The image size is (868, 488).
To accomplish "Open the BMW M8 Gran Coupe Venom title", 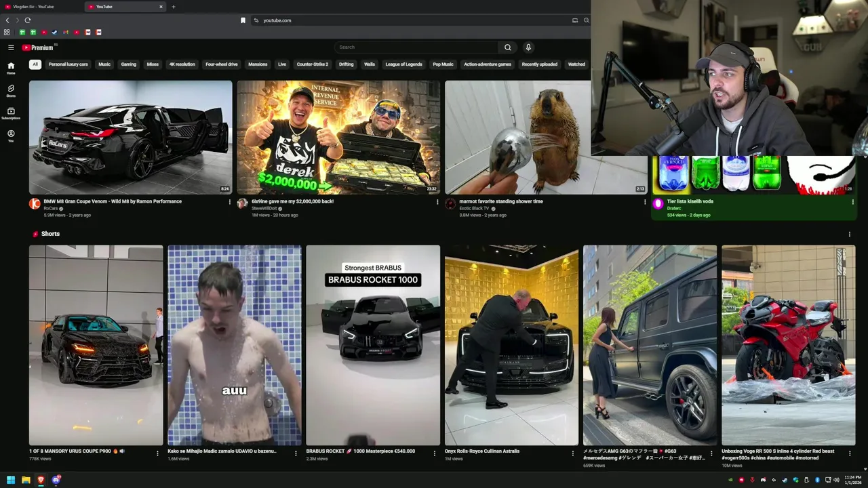I will pos(113,201).
